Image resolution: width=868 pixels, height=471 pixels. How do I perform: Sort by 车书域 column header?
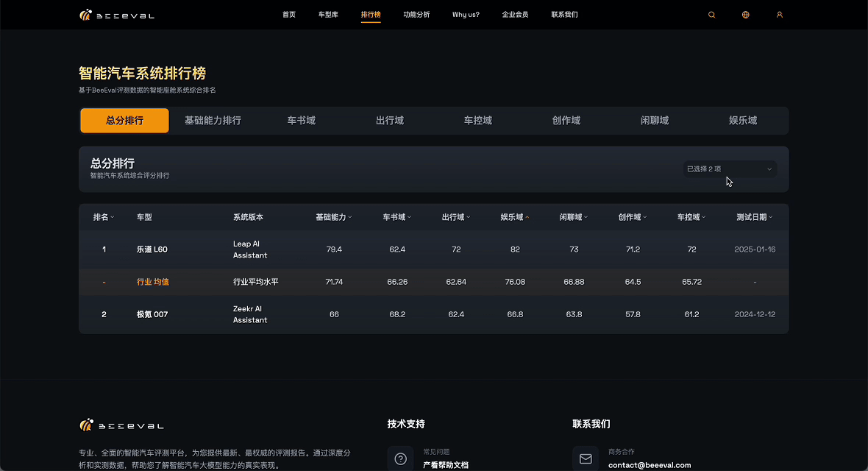397,217
